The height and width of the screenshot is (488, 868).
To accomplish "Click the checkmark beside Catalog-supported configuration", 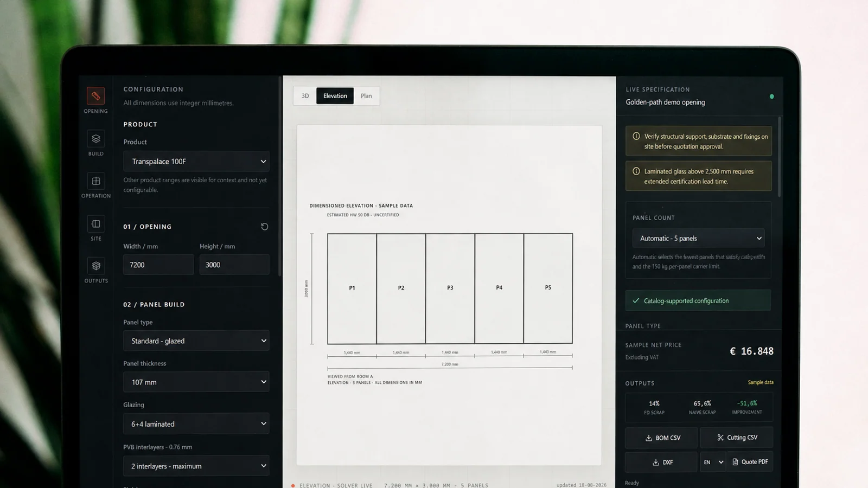I will pos(636,300).
